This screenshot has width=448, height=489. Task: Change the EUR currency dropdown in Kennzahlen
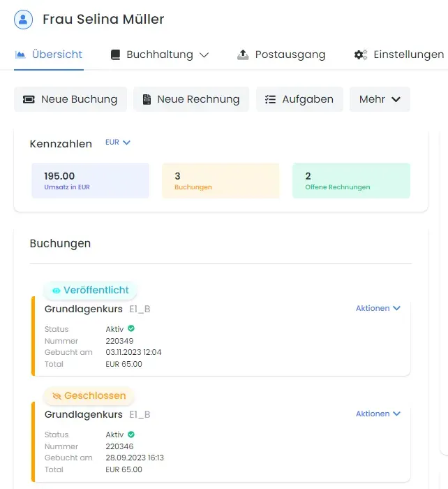117,143
